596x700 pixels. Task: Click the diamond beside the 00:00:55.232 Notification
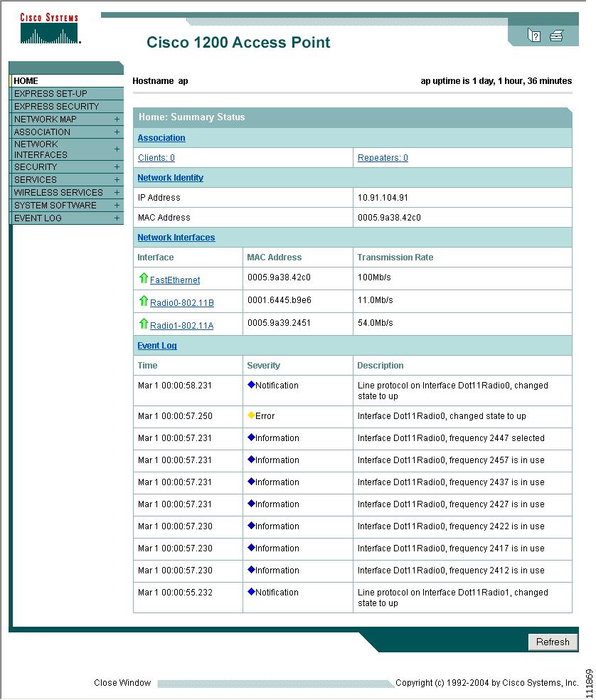(x=251, y=592)
